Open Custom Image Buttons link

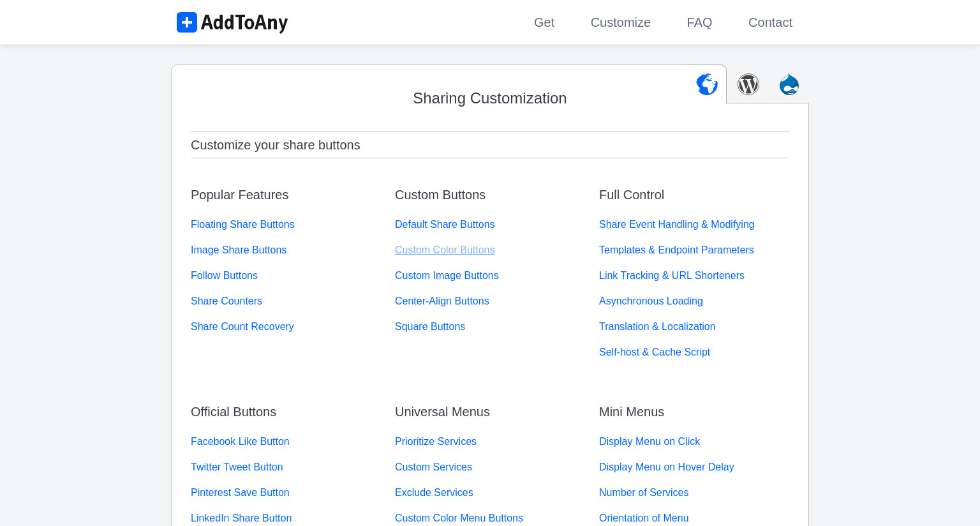point(447,275)
